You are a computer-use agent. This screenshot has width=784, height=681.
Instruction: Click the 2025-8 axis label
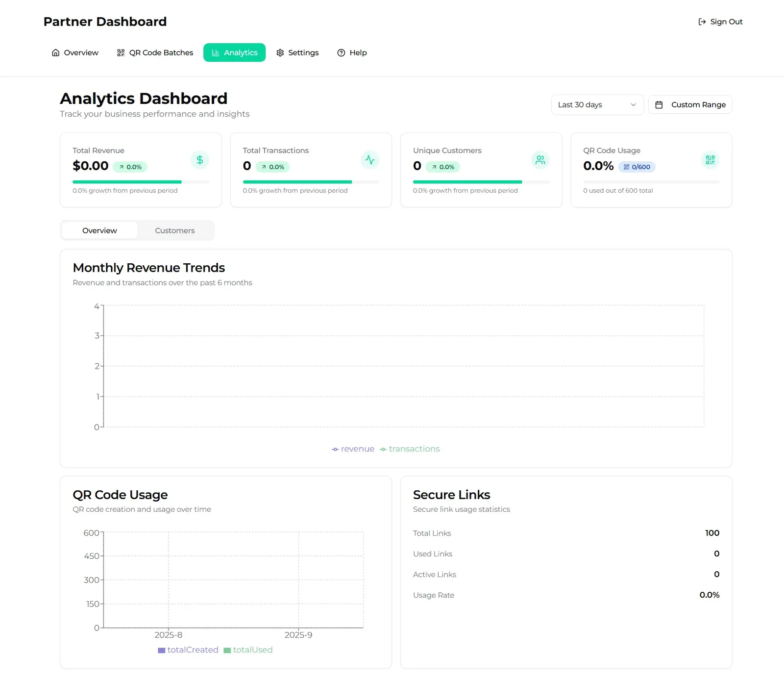(169, 635)
